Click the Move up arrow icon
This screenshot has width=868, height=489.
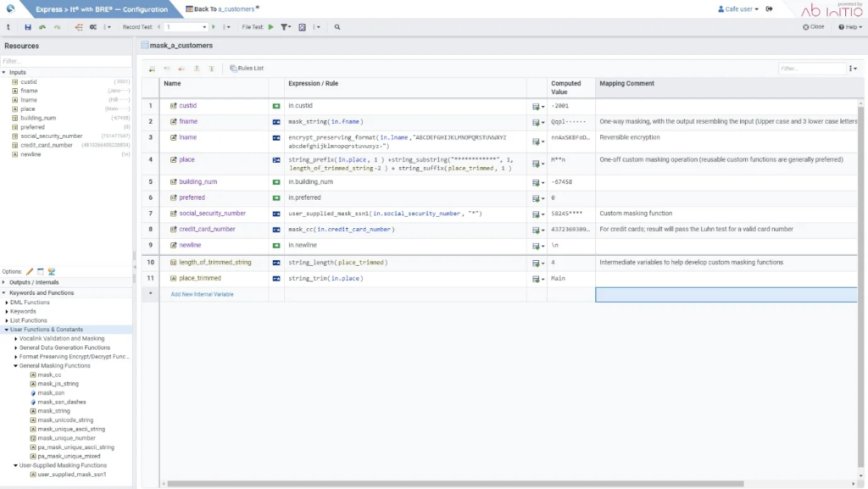[x=197, y=69]
